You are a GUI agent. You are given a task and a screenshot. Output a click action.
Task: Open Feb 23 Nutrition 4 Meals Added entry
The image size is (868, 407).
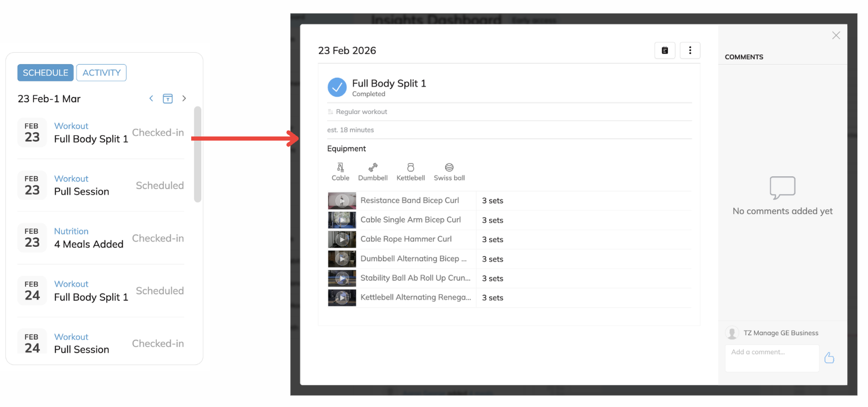(101, 238)
